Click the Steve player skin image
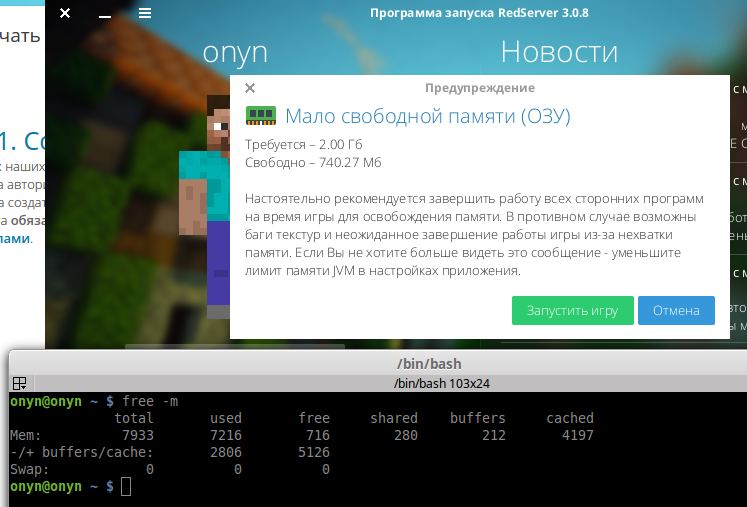The width and height of the screenshot is (747, 507). (x=205, y=206)
